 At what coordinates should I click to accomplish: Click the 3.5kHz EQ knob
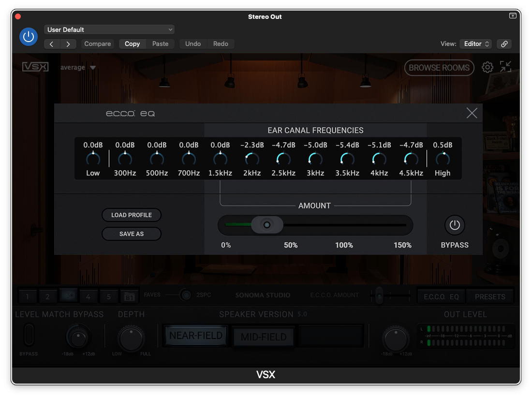(x=347, y=159)
